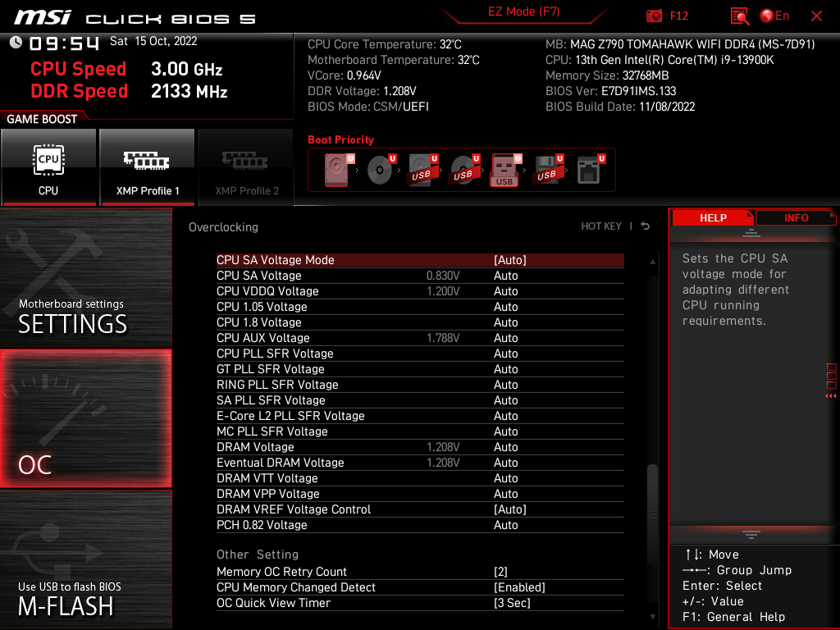
Task: Select the CPU 1.05 Voltage row
Action: pyautogui.click(x=420, y=307)
